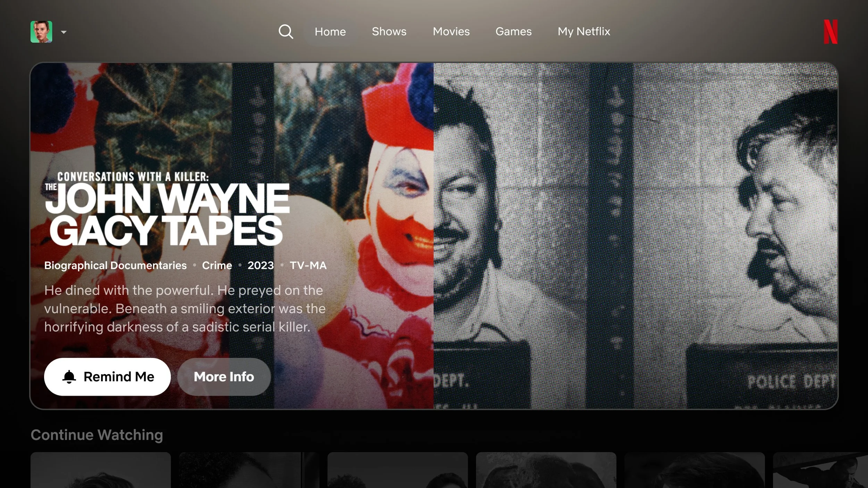Go to the Games tab
The image size is (868, 488).
[514, 32]
